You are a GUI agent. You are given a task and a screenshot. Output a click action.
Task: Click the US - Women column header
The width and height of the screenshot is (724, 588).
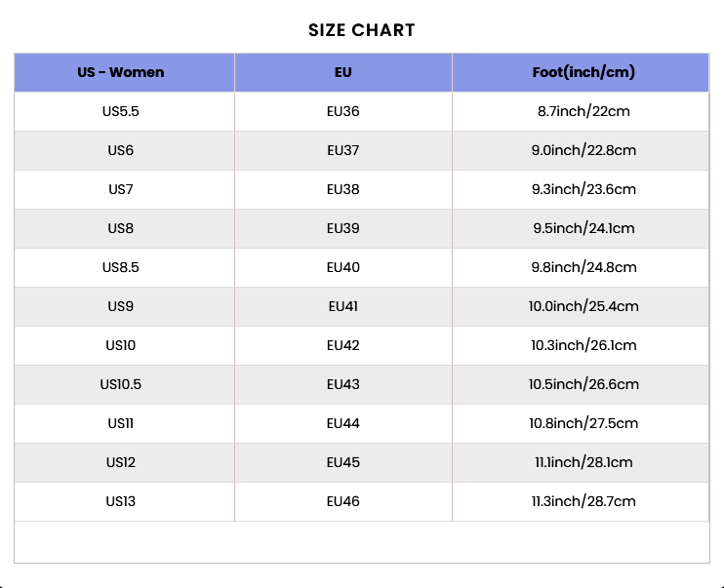[x=121, y=72]
